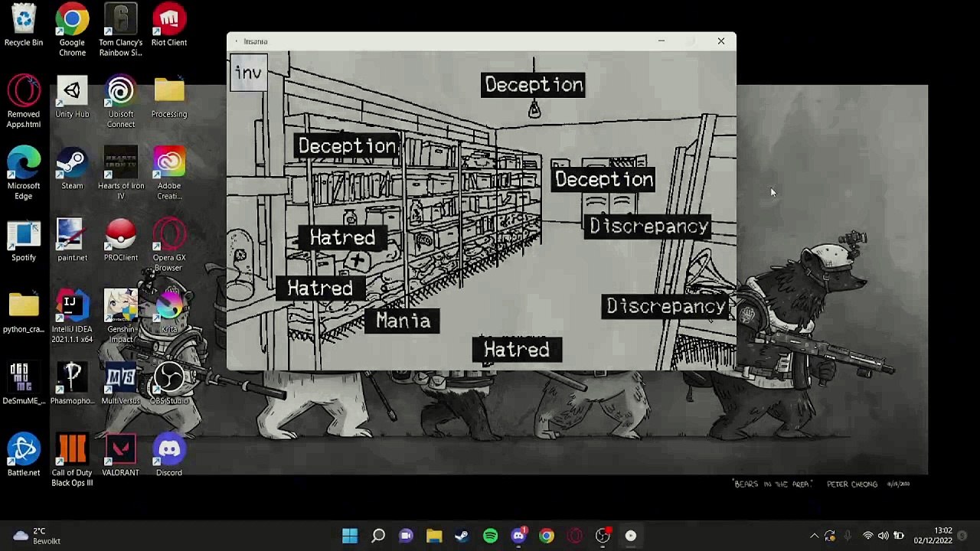Select the Adobe Creative Cloud desktop shortcut
The height and width of the screenshot is (551, 980).
point(169,174)
